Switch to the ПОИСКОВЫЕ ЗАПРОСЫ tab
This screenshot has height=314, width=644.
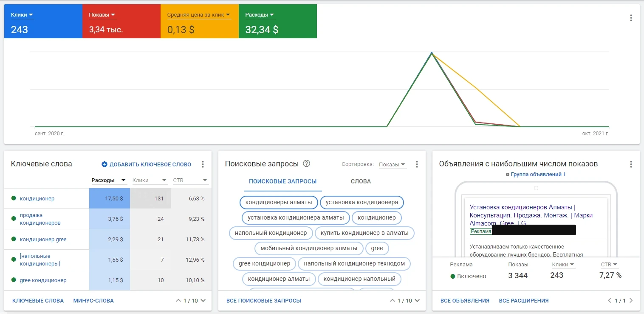click(282, 181)
